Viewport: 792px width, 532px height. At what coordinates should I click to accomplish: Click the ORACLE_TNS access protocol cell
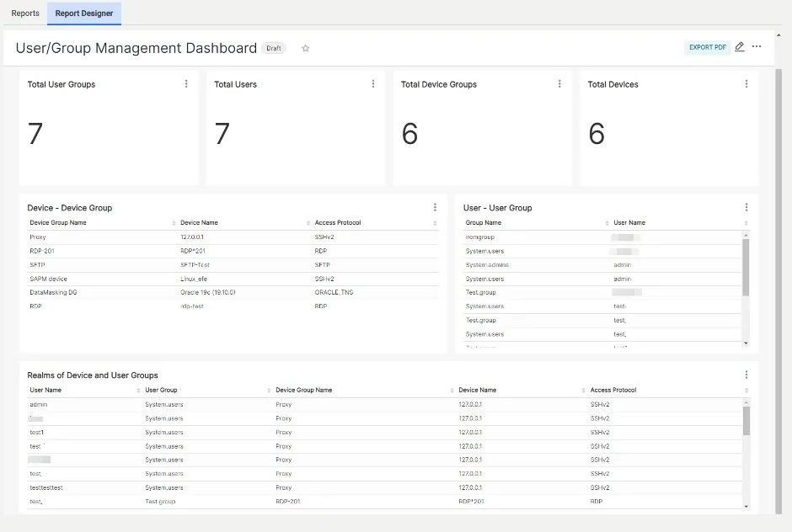click(334, 292)
